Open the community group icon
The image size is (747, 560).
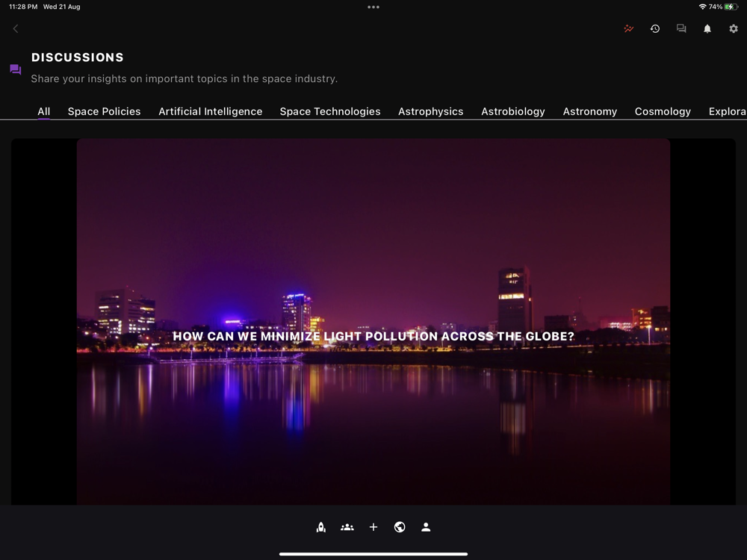pos(347,527)
